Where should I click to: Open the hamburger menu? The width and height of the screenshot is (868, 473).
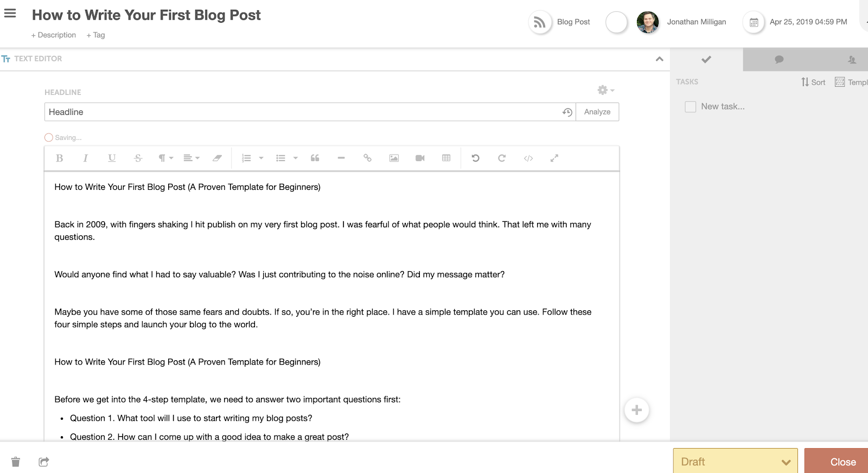(x=10, y=14)
